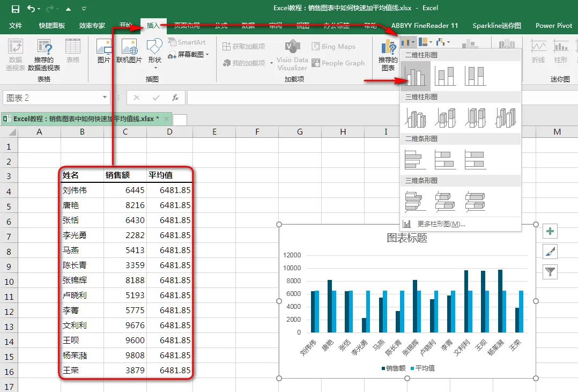Click the undo arrow in title bar

click(x=31, y=9)
